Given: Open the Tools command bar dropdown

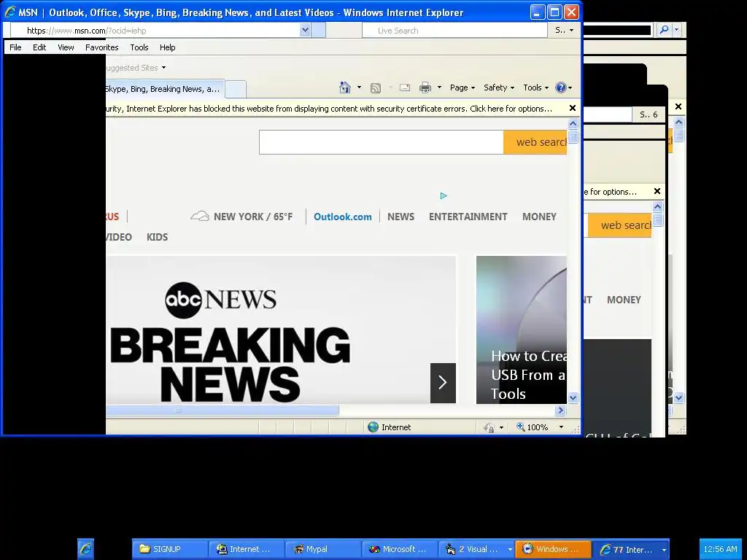Looking at the screenshot, I should click(x=536, y=87).
